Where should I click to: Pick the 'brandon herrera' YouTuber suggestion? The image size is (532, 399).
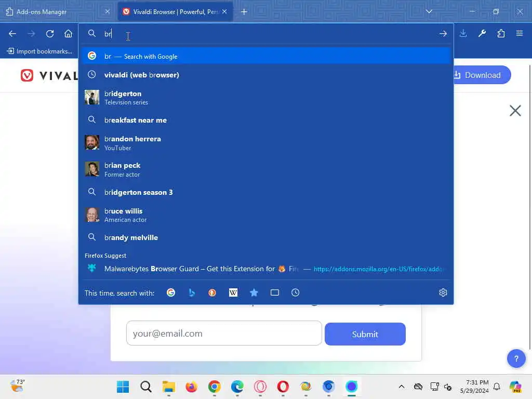[266, 143]
